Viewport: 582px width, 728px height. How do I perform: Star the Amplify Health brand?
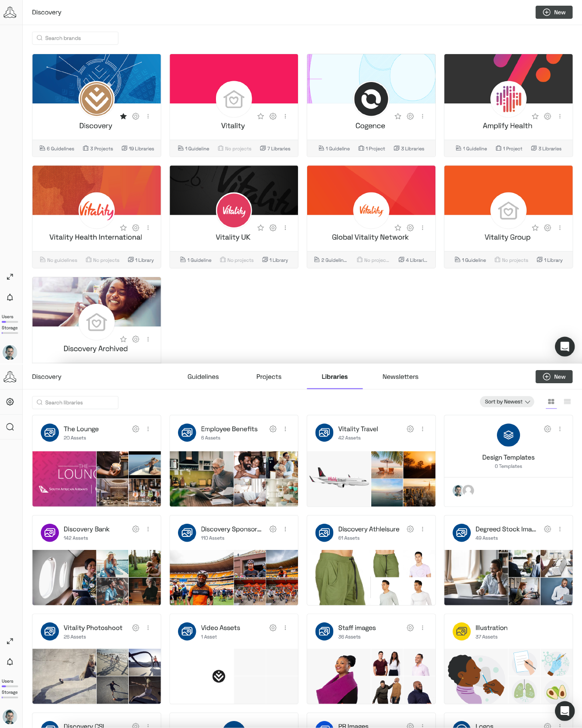coord(535,116)
